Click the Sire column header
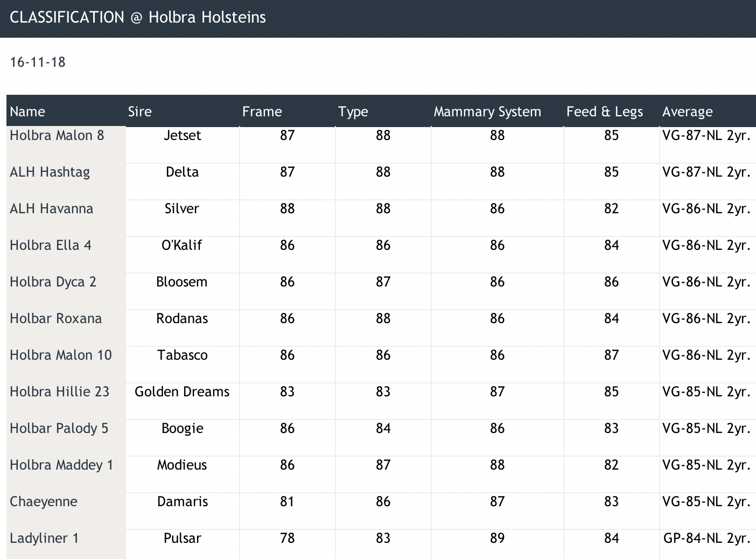The height and width of the screenshot is (559, 756). tap(140, 111)
